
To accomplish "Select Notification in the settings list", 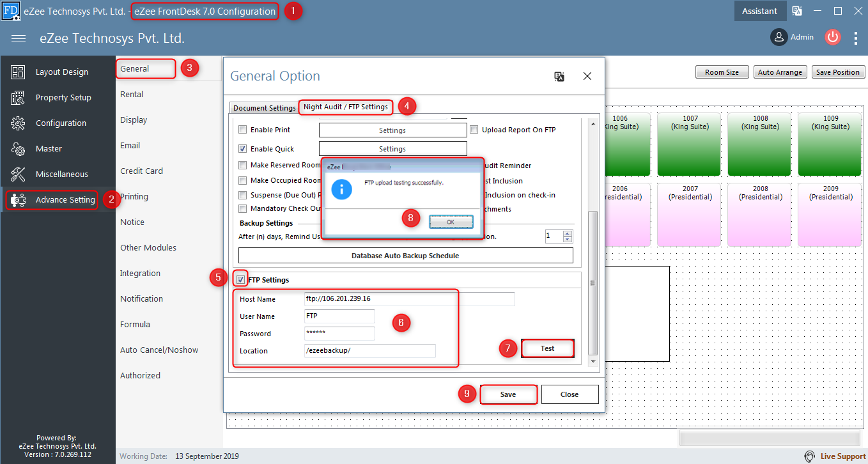I will click(141, 299).
